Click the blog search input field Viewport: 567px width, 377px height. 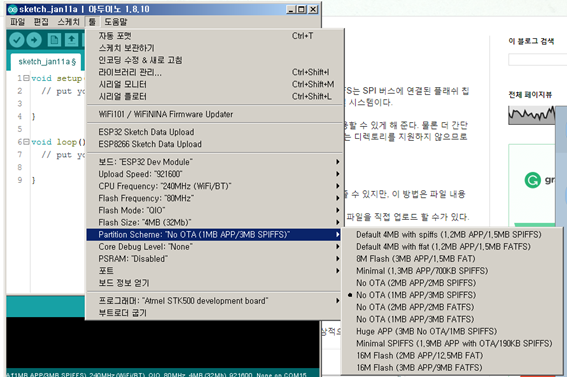click(537, 60)
